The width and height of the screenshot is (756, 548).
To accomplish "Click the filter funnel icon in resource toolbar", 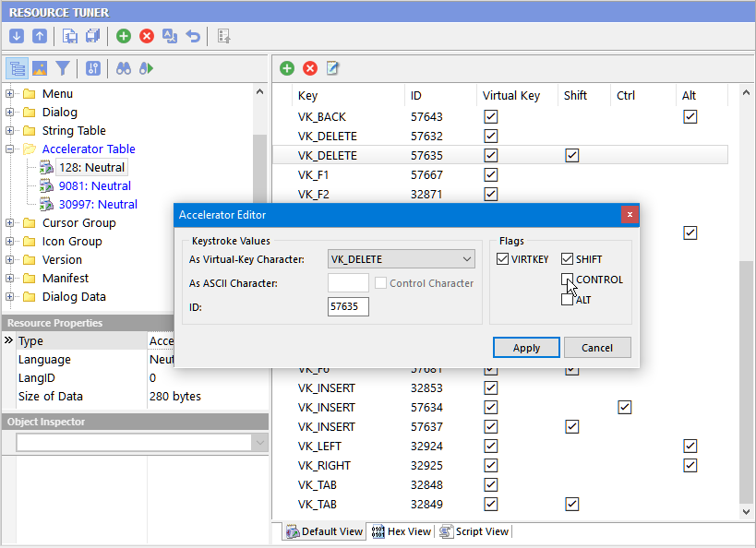I will coord(62,68).
